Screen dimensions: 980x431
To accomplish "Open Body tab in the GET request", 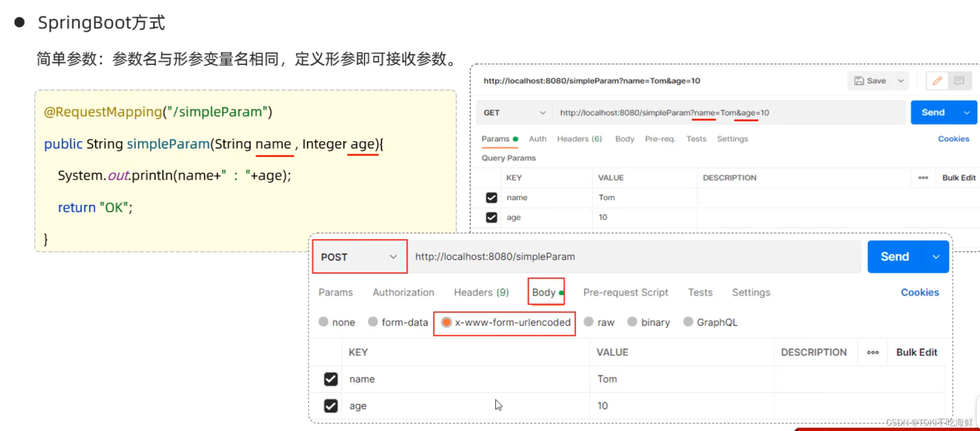I will [625, 139].
